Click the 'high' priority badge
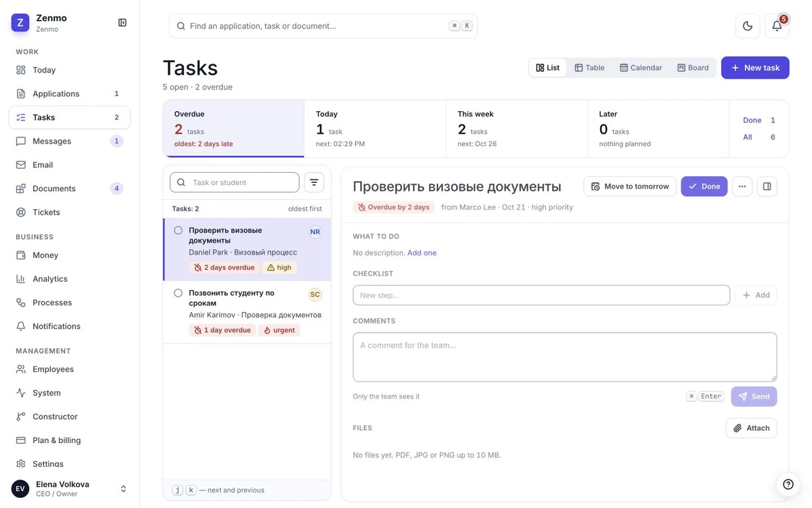 pos(279,268)
